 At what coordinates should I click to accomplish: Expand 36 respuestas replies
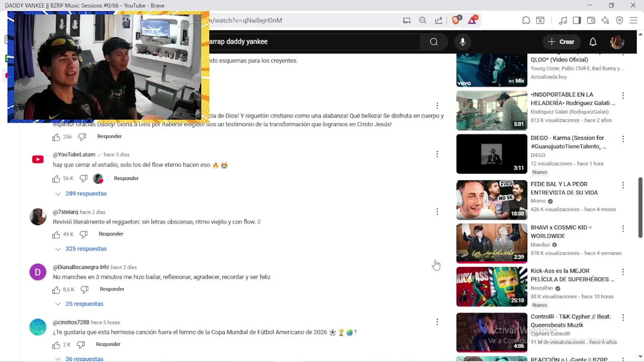79,358
